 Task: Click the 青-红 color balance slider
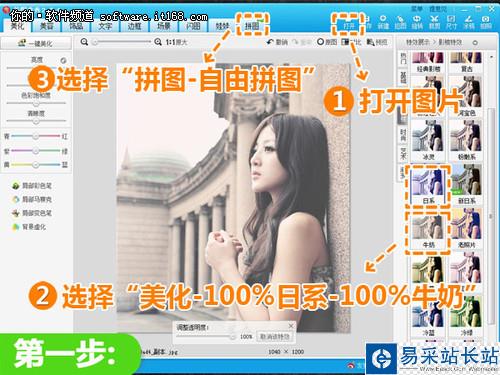coord(36,136)
